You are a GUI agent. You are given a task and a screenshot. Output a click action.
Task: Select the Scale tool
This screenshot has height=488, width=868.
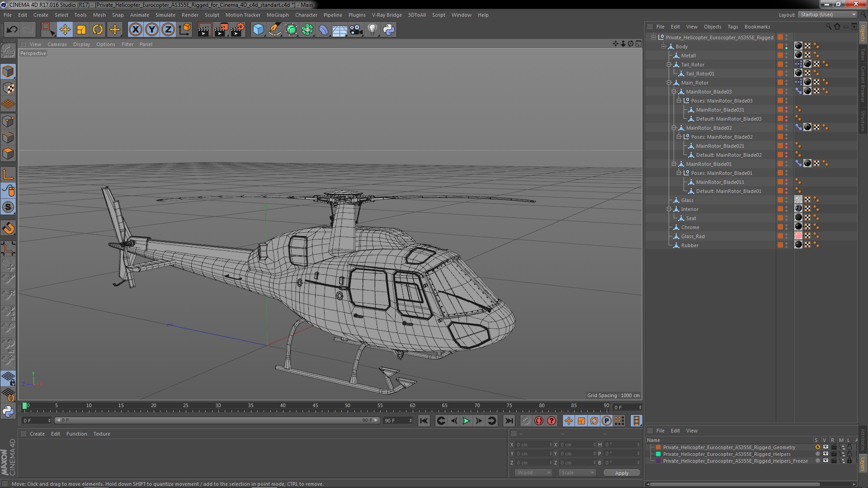click(x=81, y=30)
